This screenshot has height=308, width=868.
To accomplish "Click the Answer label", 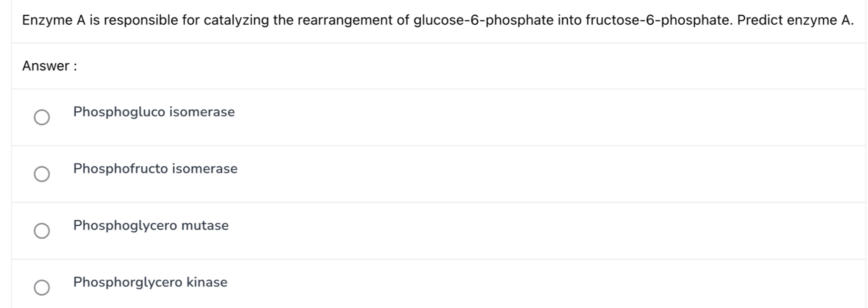I will click(49, 66).
